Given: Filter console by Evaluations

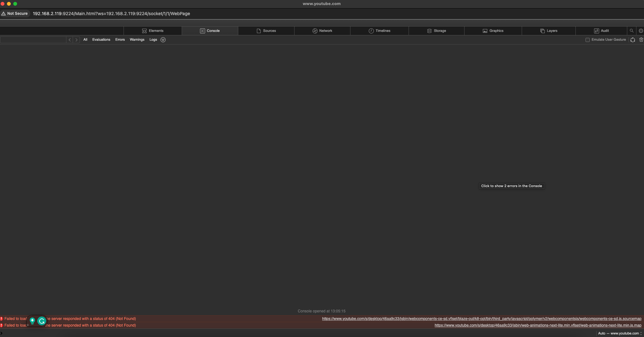Looking at the screenshot, I should [x=101, y=39].
